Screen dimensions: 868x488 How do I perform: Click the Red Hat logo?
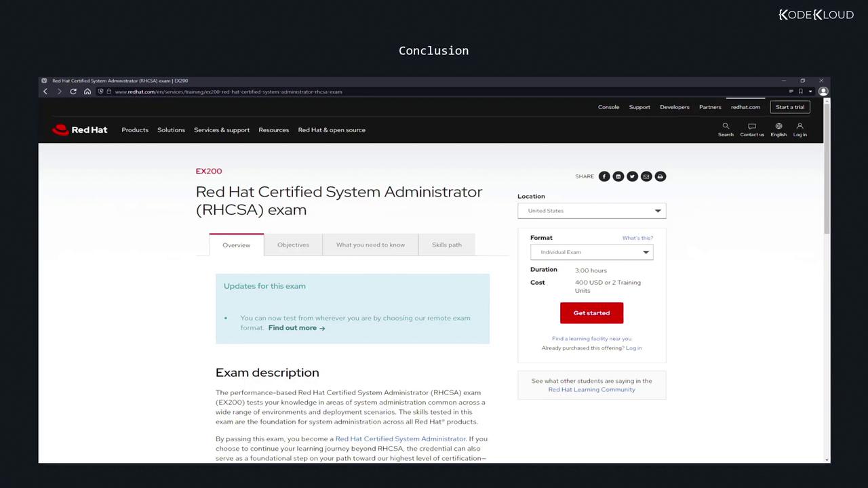pos(79,129)
